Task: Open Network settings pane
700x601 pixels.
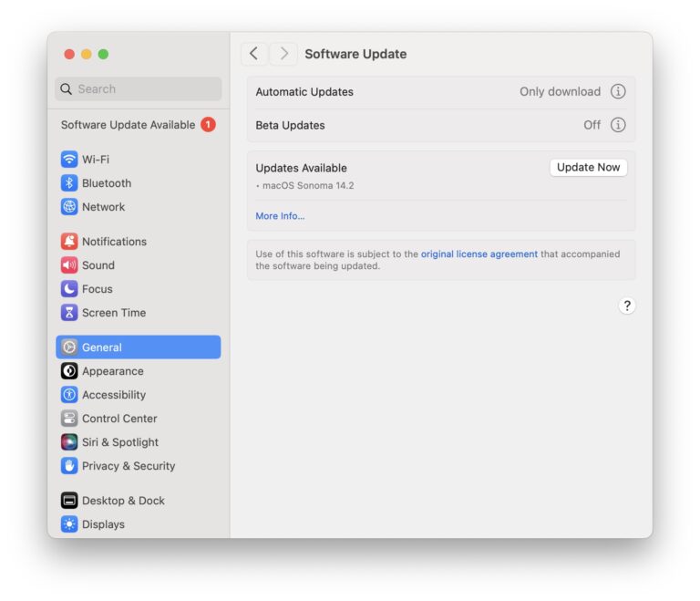Action: [x=103, y=207]
